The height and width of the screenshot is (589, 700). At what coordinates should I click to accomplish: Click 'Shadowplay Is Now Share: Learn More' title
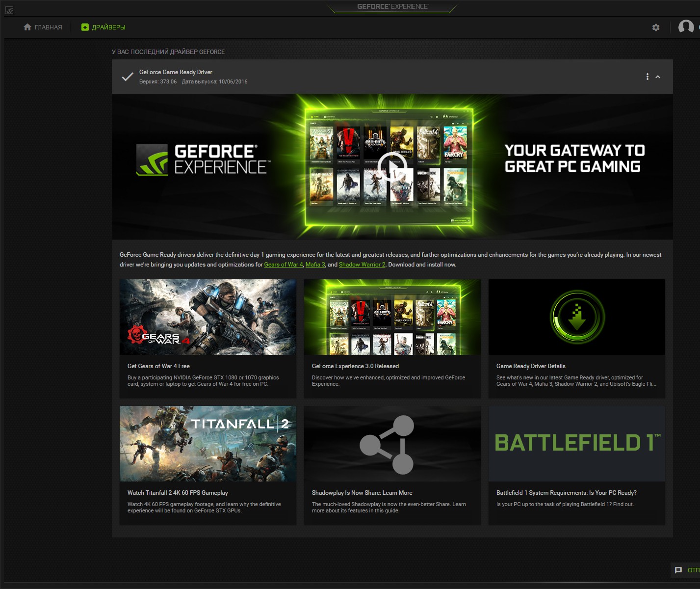(x=362, y=493)
